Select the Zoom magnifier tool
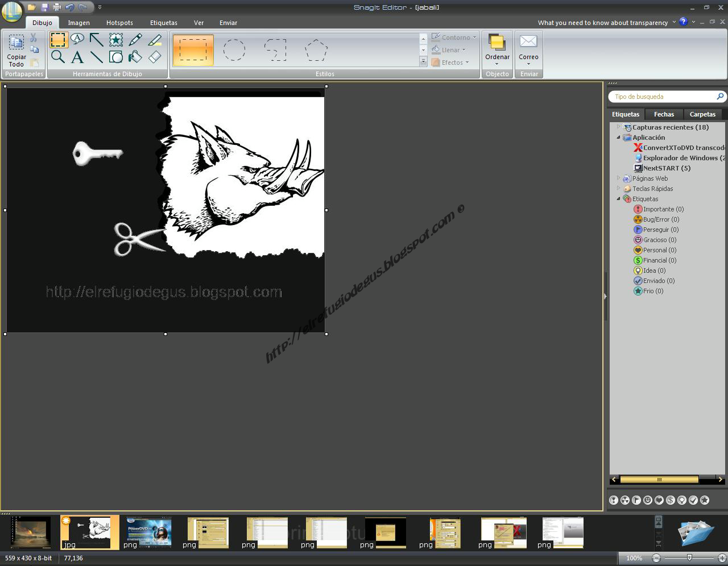The height and width of the screenshot is (566, 728). [58, 56]
